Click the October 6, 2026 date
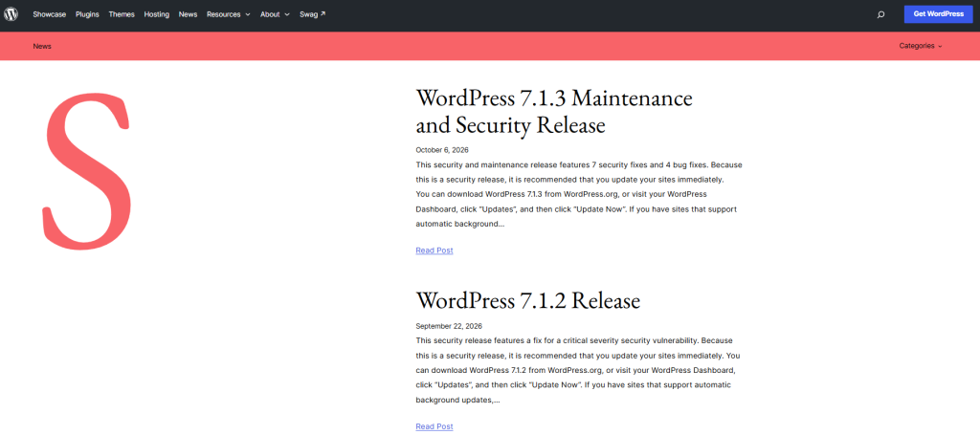The height and width of the screenshot is (435, 980). pyautogui.click(x=442, y=150)
